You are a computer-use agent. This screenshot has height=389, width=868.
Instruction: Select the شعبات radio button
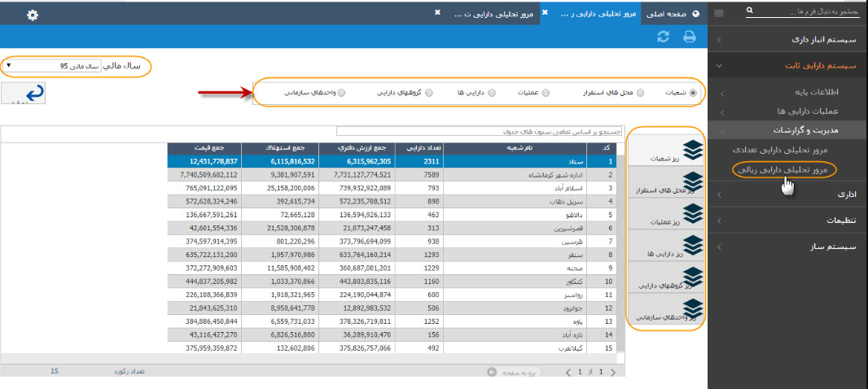tap(693, 93)
